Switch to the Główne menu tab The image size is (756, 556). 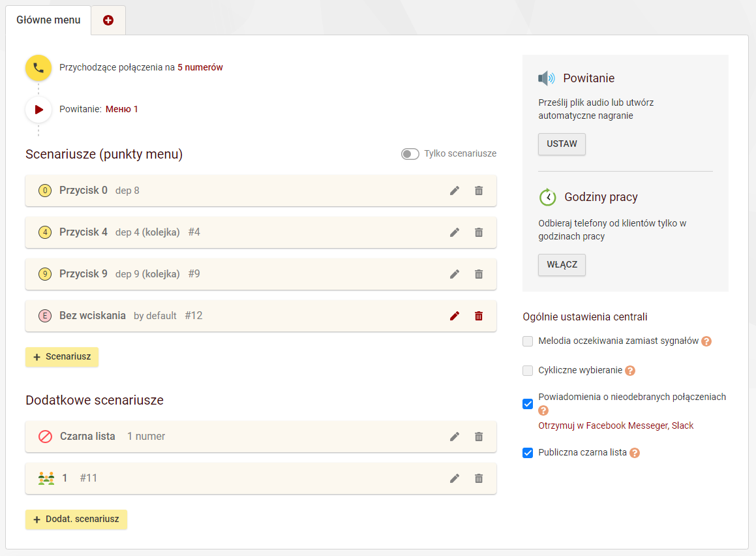pos(48,20)
